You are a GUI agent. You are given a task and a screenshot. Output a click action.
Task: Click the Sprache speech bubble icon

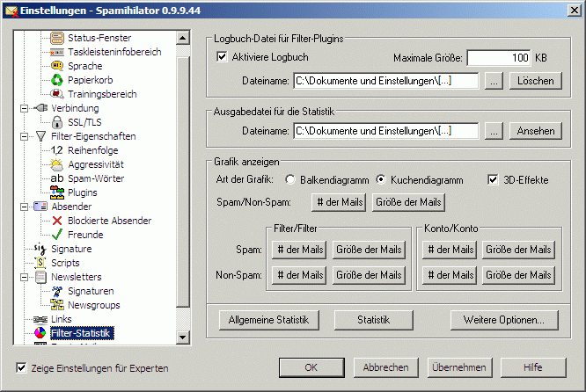tap(57, 66)
